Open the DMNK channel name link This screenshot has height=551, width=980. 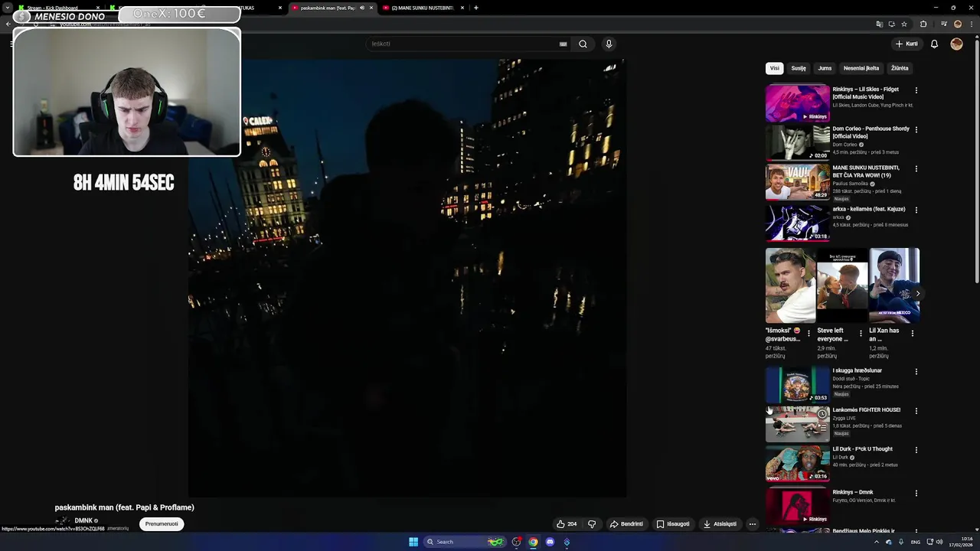tap(83, 520)
